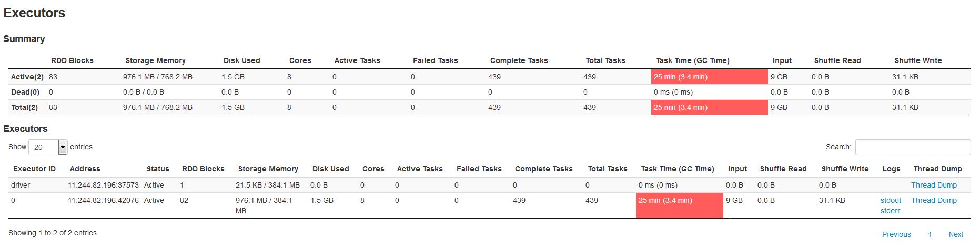Sort executors by Disk Used header
Screen dimensions: 980x247
pos(330,169)
